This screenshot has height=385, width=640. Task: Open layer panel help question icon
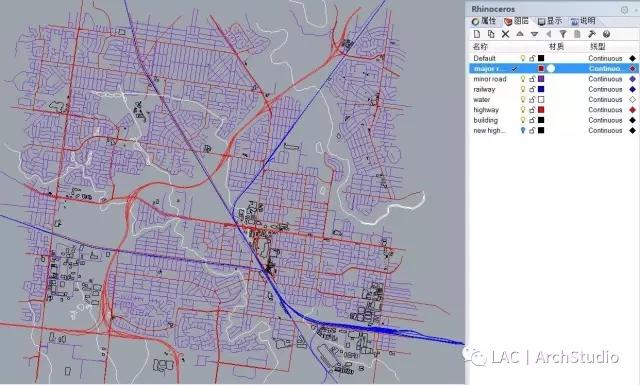coord(606,34)
